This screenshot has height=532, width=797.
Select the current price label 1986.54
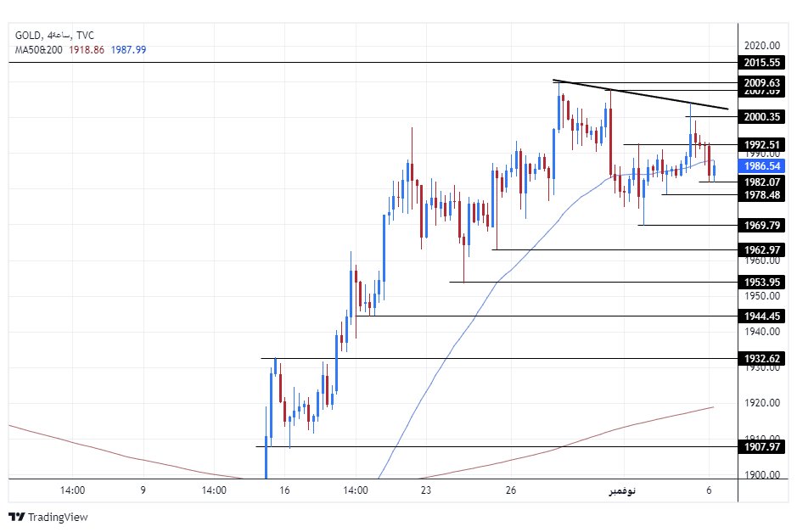[761, 167]
